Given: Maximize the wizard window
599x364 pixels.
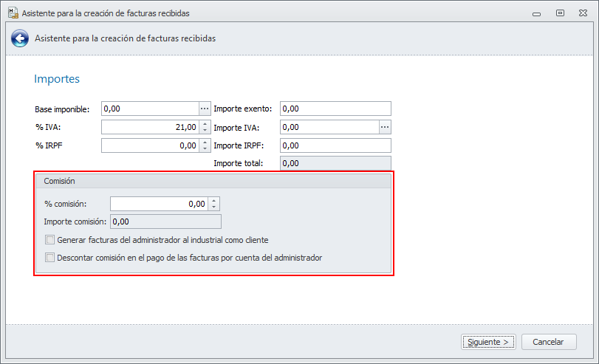Looking at the screenshot, I should (x=560, y=13).
